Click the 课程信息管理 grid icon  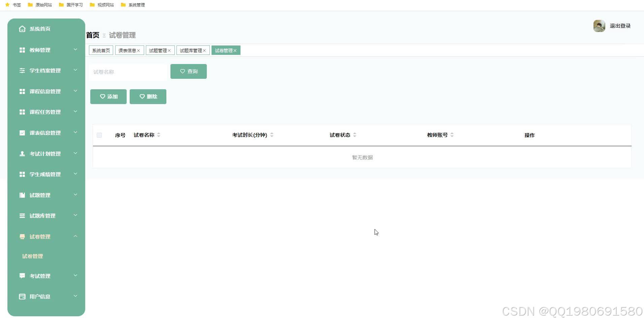(x=22, y=92)
